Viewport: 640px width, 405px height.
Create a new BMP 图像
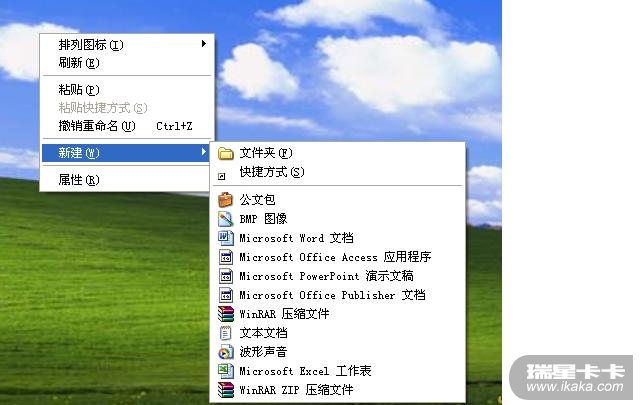pyautogui.click(x=338, y=219)
